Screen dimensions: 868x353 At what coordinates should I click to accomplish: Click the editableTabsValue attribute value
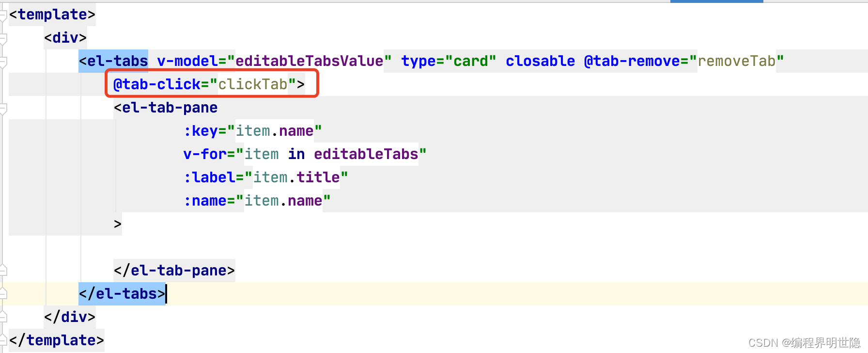click(310, 61)
